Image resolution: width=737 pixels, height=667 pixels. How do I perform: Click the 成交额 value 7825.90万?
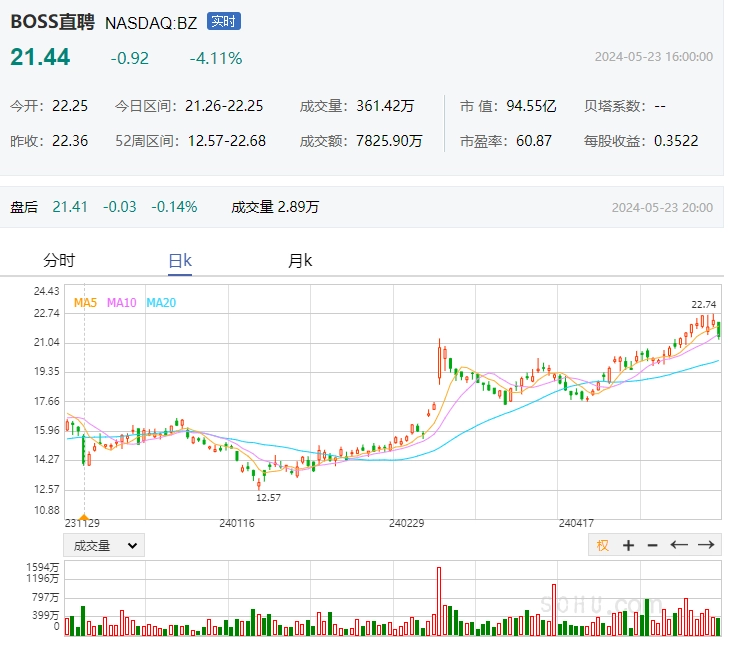point(389,141)
